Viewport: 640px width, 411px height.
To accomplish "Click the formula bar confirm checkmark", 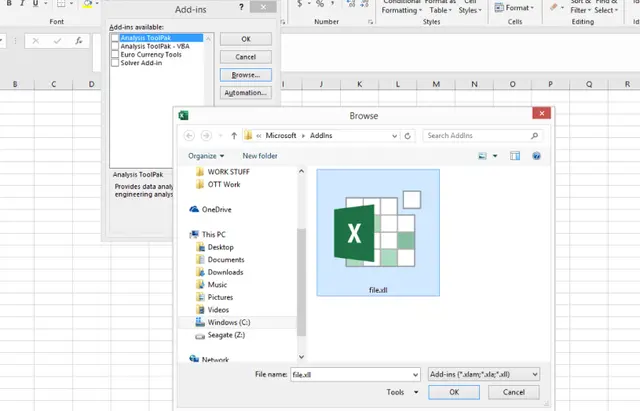I will tap(57, 41).
